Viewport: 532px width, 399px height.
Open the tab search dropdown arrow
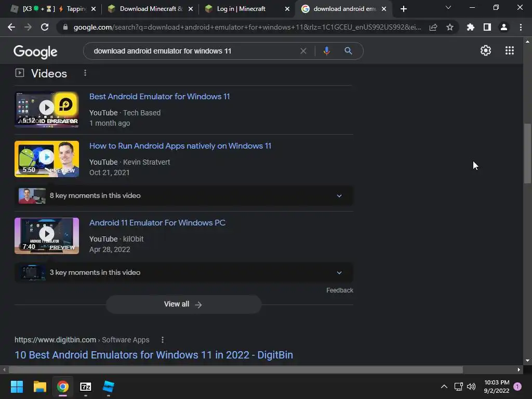[x=448, y=7]
